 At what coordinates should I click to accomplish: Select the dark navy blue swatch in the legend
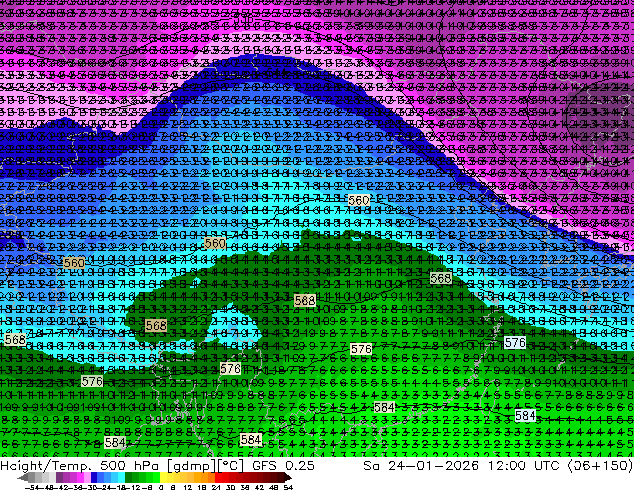[94, 477]
